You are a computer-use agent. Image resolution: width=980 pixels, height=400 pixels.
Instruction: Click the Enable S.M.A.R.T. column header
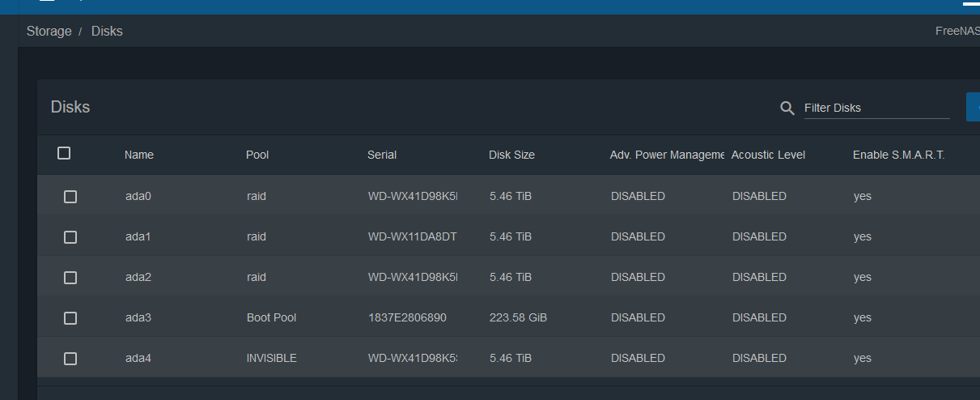pos(898,155)
